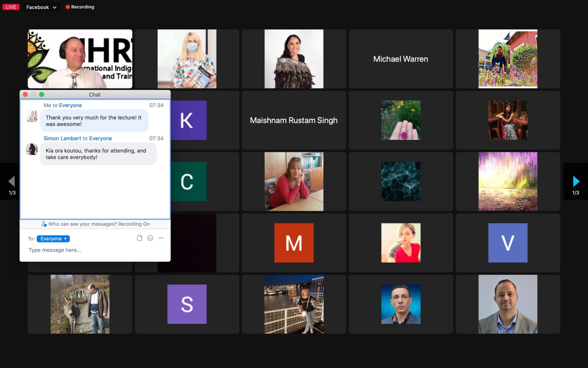Click the Recording status indicator
588x368 pixels.
point(80,7)
